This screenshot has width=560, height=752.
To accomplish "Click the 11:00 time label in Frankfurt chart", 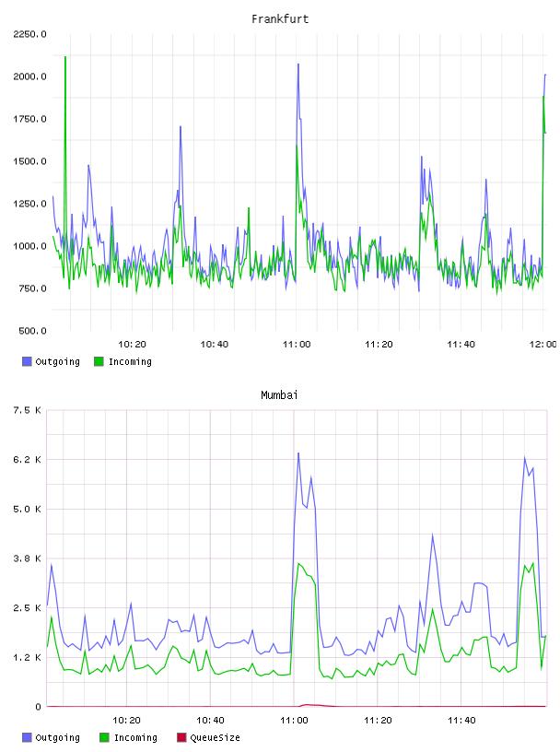I will click(297, 345).
